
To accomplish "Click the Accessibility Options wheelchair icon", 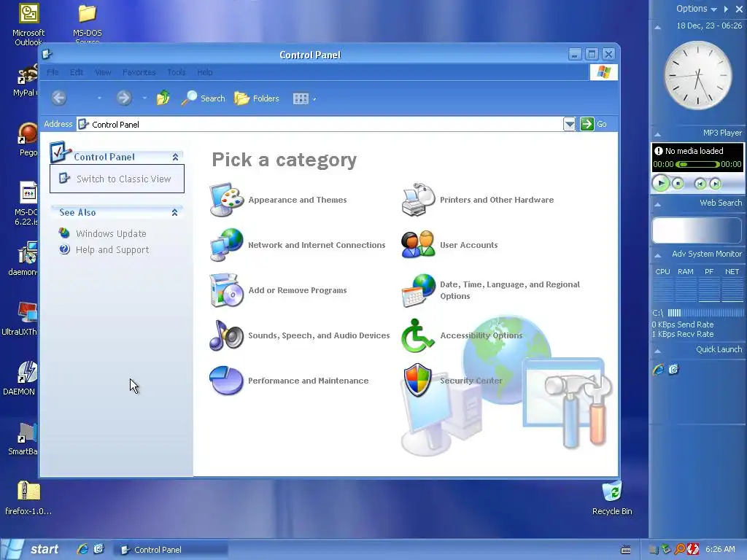I will (418, 335).
